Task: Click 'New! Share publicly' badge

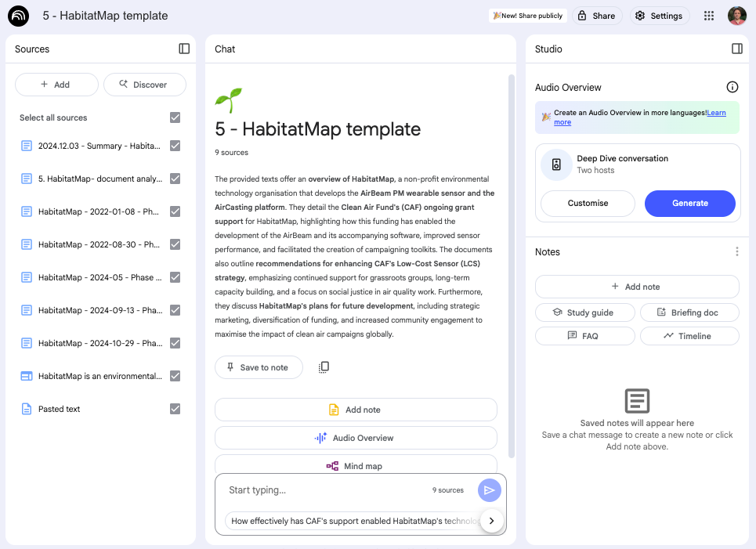Action: tap(528, 16)
